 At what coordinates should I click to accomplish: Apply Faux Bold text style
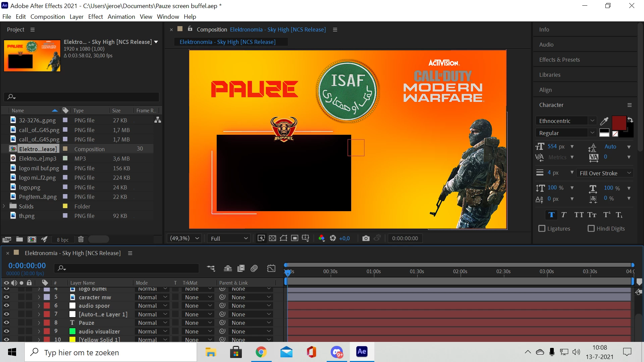coord(551,215)
